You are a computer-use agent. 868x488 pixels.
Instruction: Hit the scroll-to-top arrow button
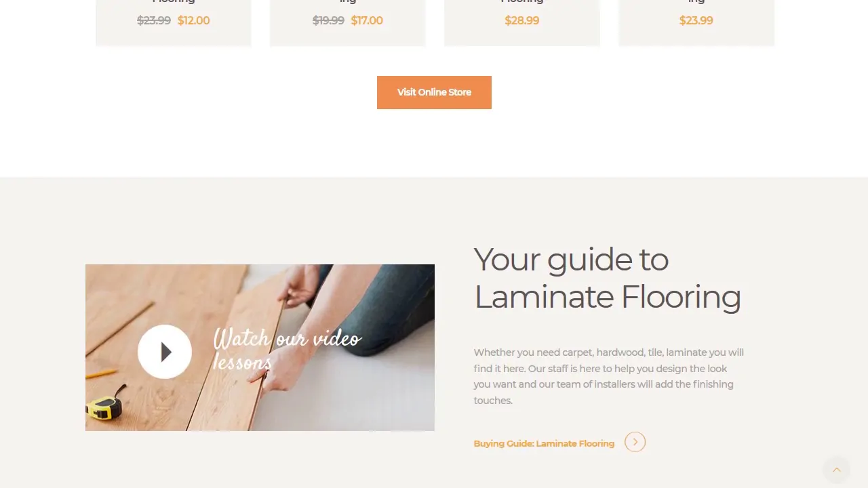coord(836,470)
